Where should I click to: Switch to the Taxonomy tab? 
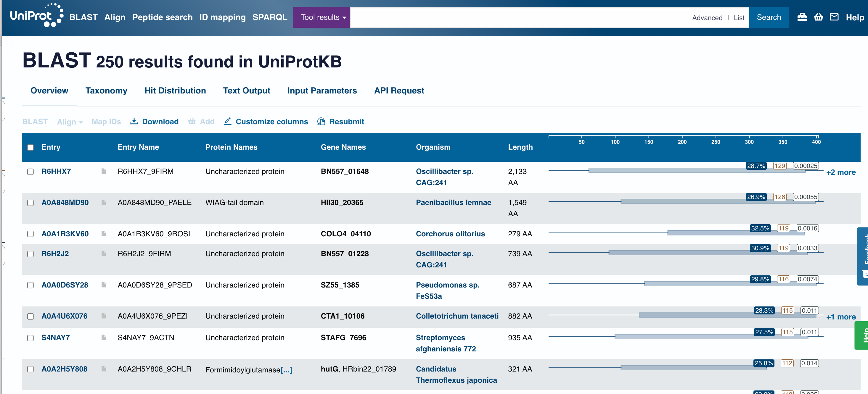pyautogui.click(x=106, y=91)
